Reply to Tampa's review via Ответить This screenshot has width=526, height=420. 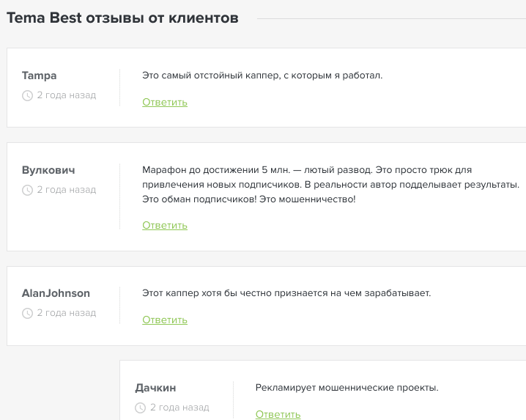(165, 102)
